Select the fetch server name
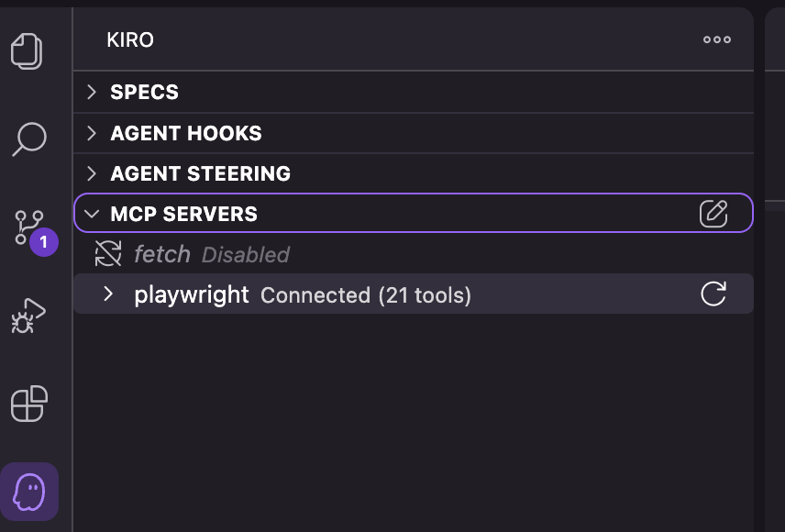 [x=162, y=254]
